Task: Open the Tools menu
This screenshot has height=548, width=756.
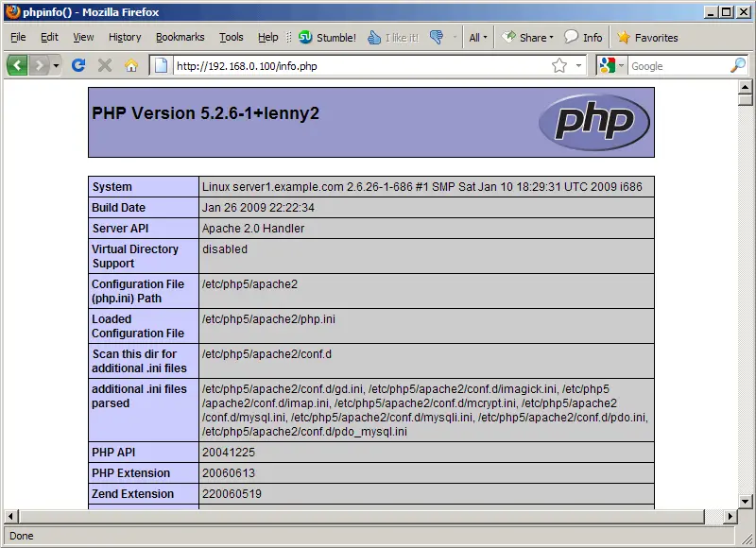Action: click(x=231, y=37)
